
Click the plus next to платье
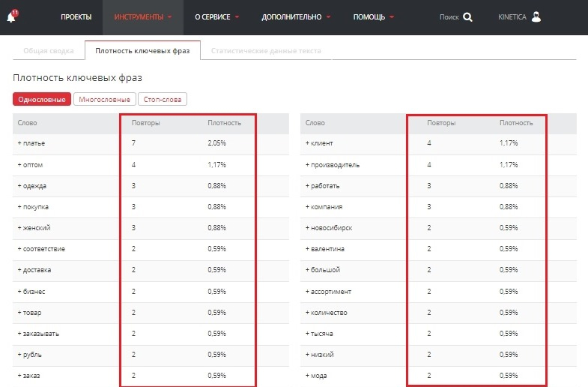pyautogui.click(x=19, y=143)
